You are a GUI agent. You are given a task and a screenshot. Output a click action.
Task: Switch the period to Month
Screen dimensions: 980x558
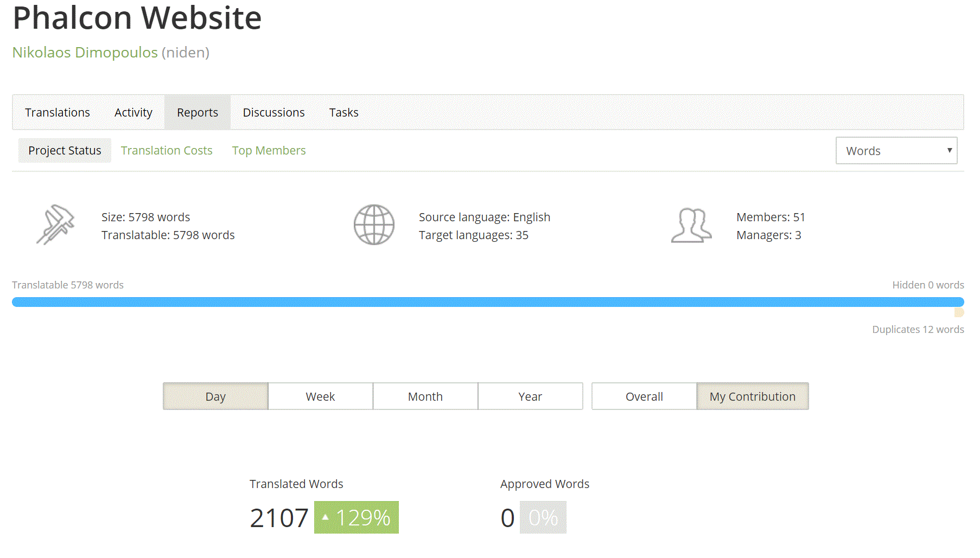425,396
